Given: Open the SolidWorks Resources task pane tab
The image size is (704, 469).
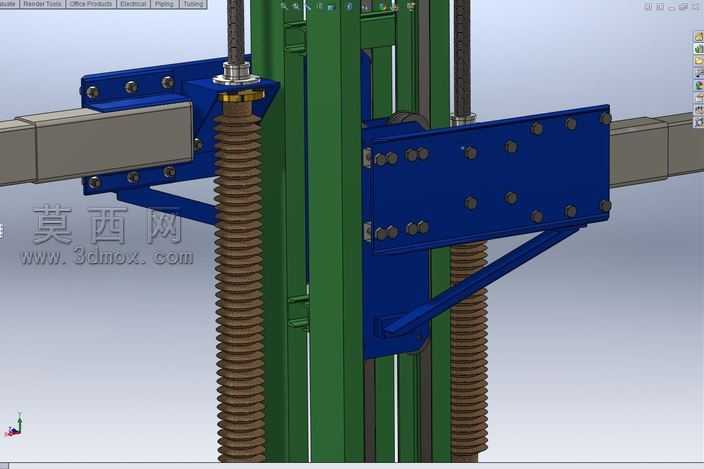Looking at the screenshot, I should (x=699, y=37).
